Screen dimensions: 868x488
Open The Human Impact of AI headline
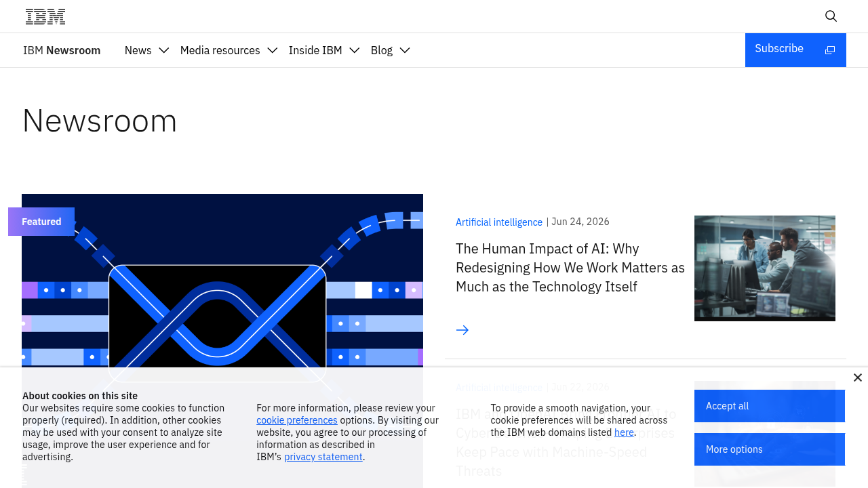coord(570,268)
